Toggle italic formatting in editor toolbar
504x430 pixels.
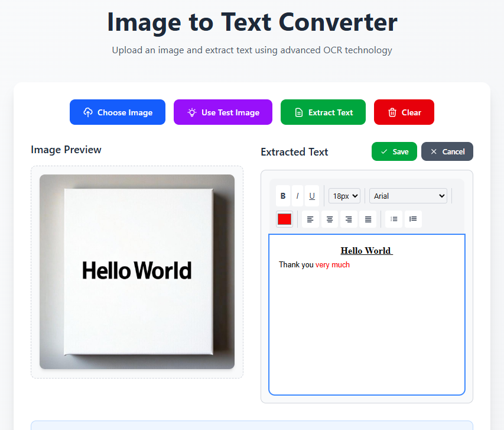297,196
